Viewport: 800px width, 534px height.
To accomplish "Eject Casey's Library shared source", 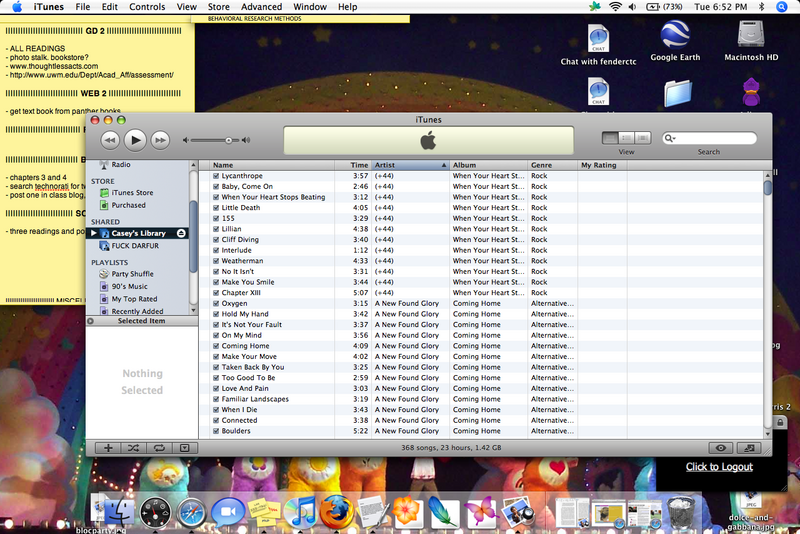I will pyautogui.click(x=181, y=233).
